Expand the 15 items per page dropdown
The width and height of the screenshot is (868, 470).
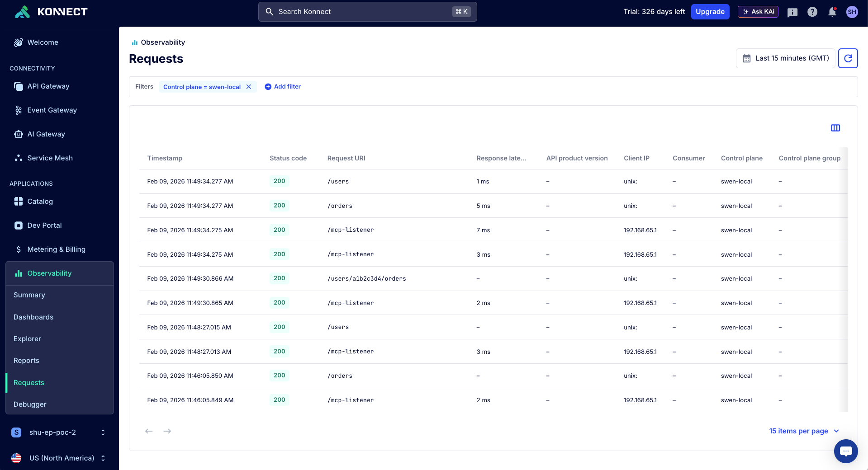pos(804,431)
